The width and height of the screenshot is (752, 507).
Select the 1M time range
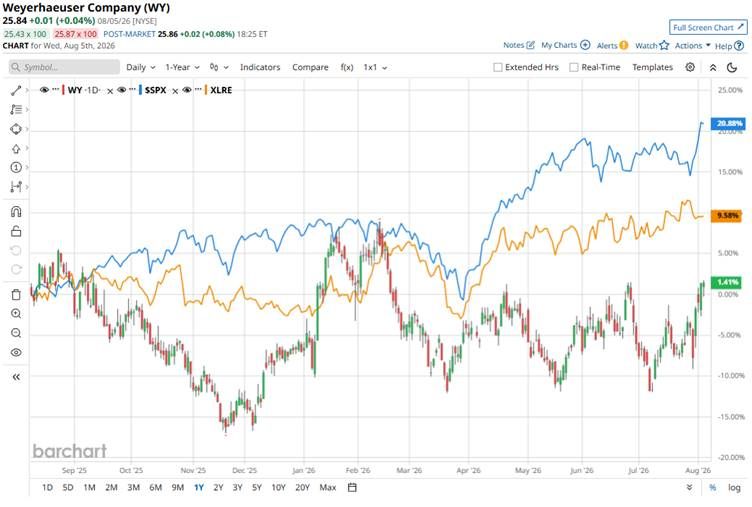tap(89, 487)
